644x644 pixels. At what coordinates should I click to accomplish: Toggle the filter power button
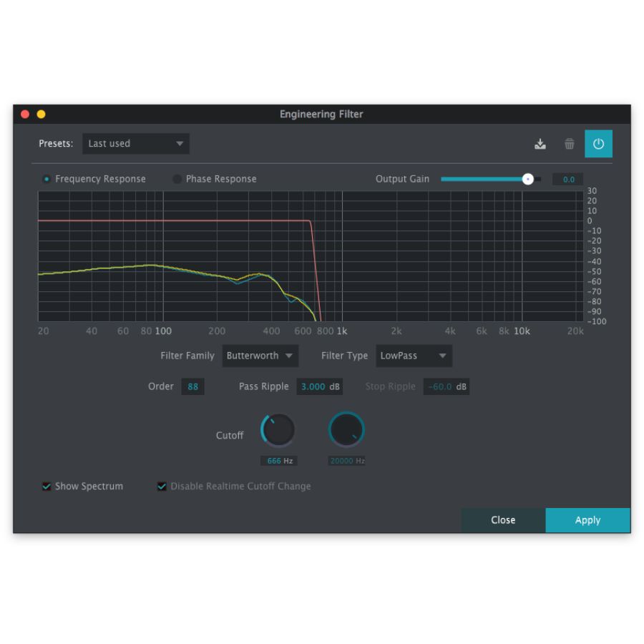598,144
